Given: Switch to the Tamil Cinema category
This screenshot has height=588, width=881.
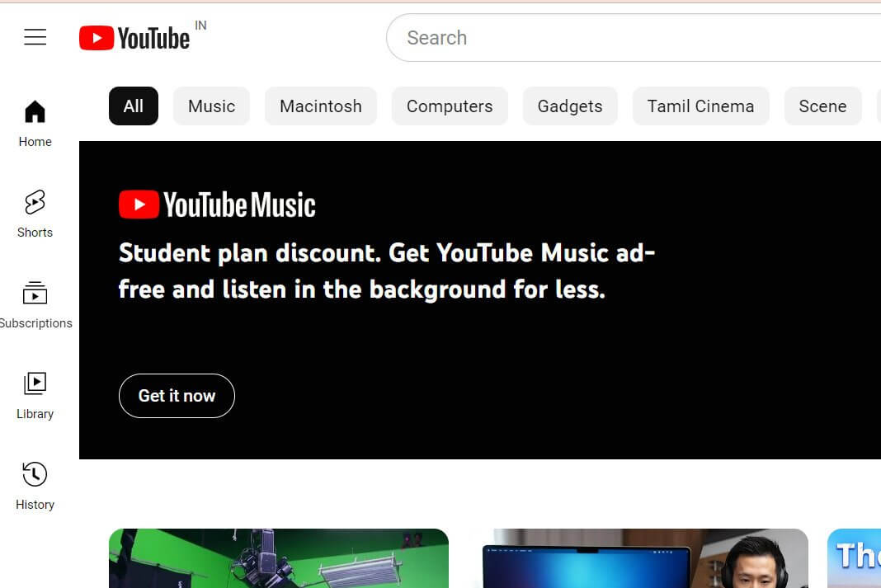Looking at the screenshot, I should click(x=700, y=106).
